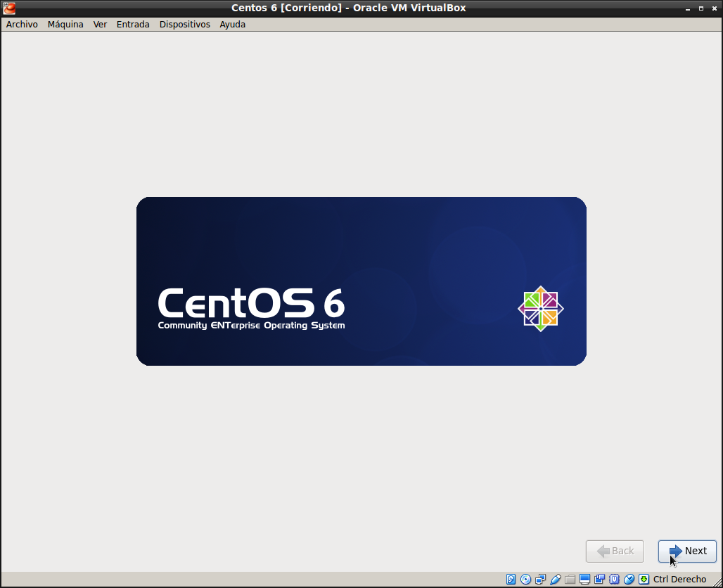
Task: Open the Máquina menu
Action: coord(65,24)
